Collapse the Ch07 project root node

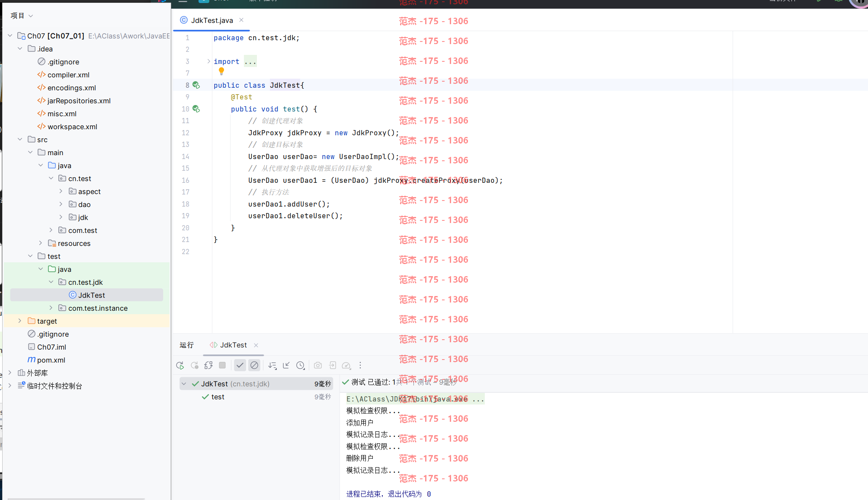point(10,35)
